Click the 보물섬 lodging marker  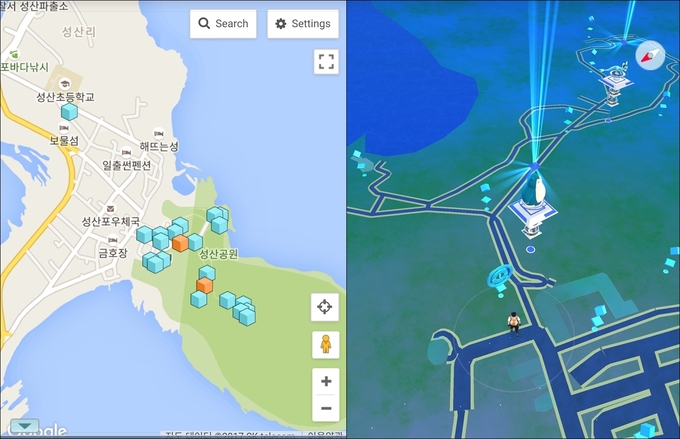tap(64, 128)
